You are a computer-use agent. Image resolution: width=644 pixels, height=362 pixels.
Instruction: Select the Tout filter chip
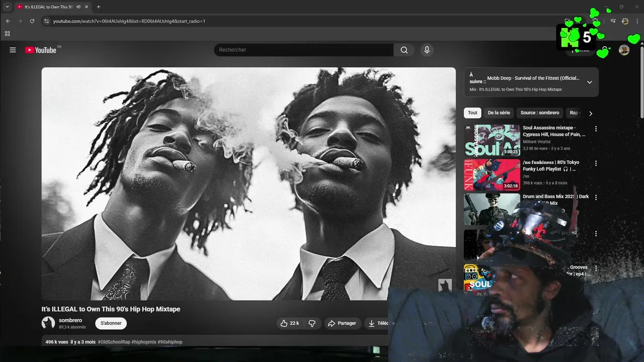472,113
